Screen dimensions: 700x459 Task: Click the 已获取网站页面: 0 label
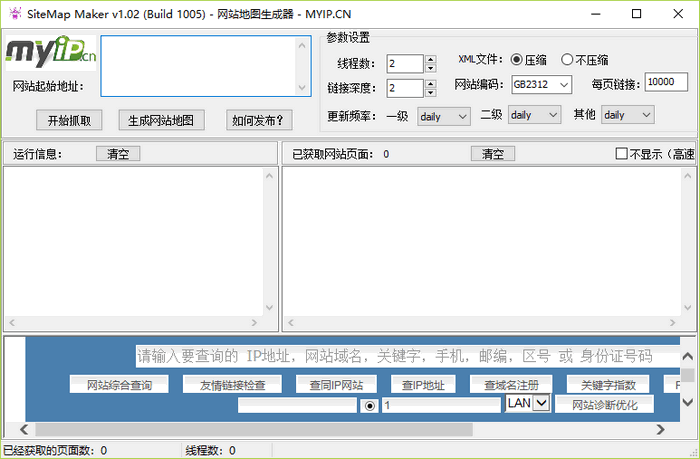click(x=341, y=154)
